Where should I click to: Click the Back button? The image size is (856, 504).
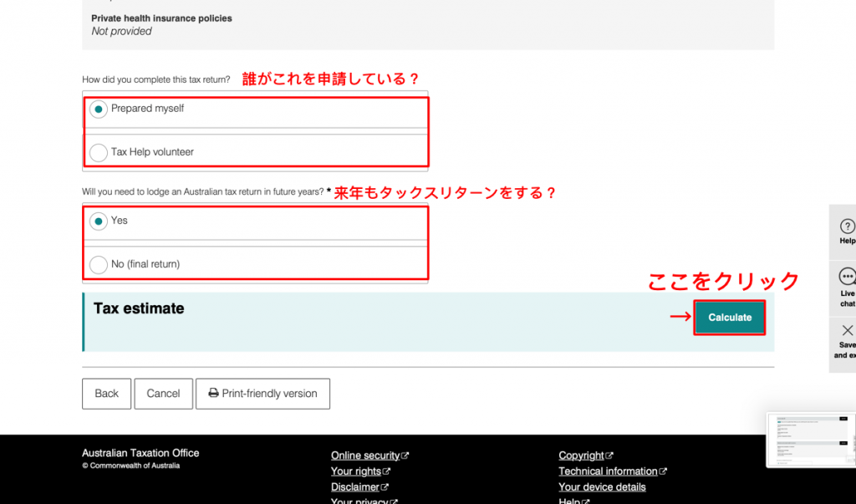[106, 394]
